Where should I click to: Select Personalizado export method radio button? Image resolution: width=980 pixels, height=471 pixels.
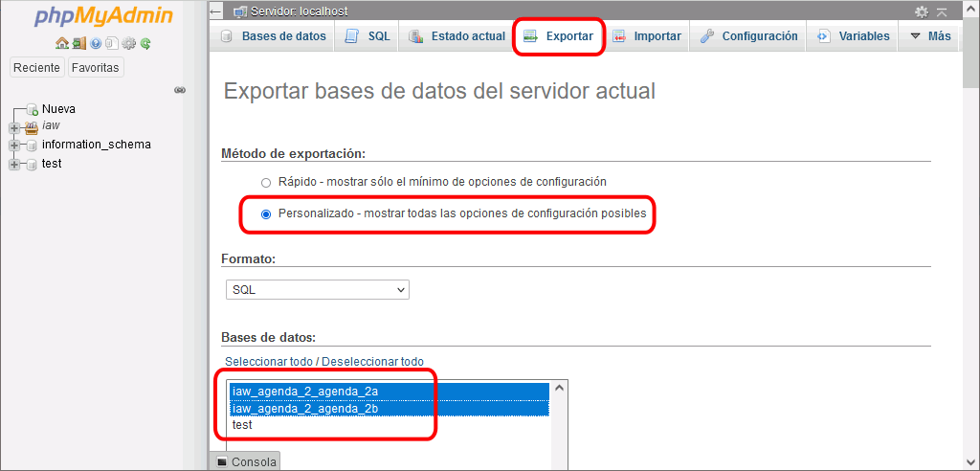click(266, 213)
